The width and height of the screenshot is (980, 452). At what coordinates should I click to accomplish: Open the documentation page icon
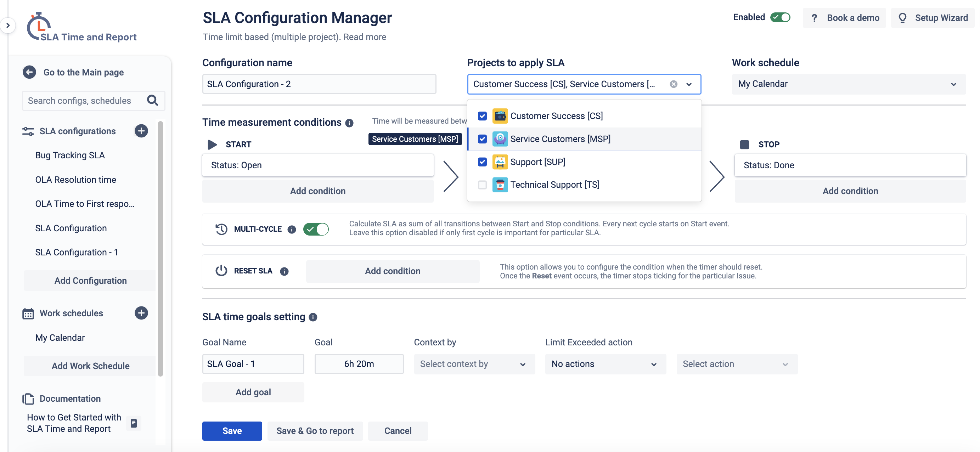coord(134,423)
